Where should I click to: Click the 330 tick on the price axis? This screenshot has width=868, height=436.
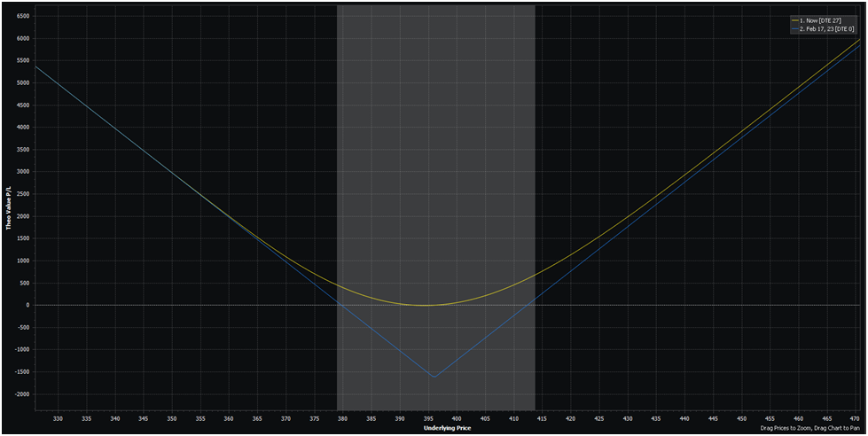(x=59, y=418)
